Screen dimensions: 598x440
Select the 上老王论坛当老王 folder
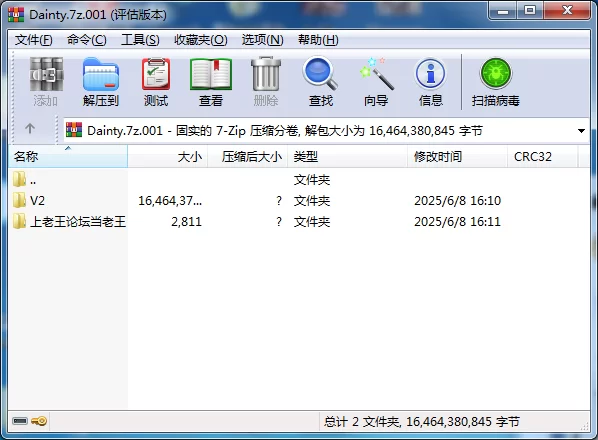(x=69, y=221)
